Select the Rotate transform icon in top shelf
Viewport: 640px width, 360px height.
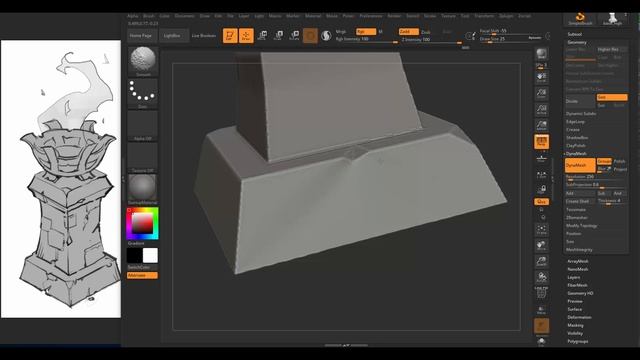[x=294, y=36]
